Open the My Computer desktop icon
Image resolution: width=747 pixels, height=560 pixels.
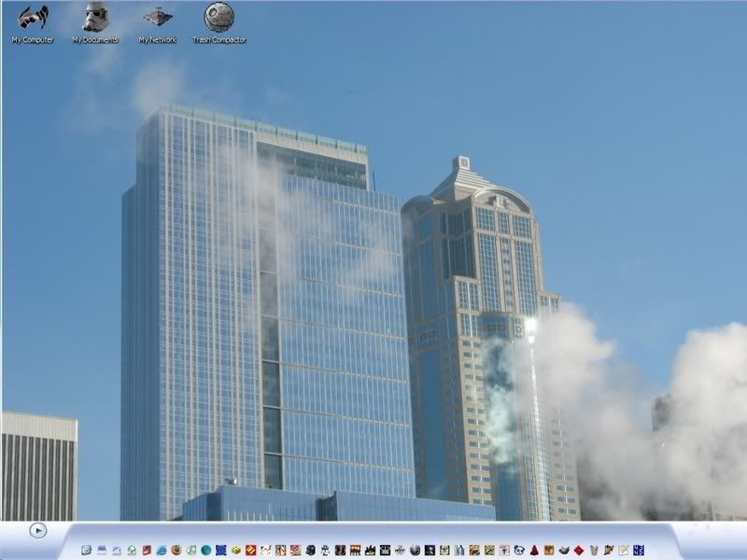(33, 24)
